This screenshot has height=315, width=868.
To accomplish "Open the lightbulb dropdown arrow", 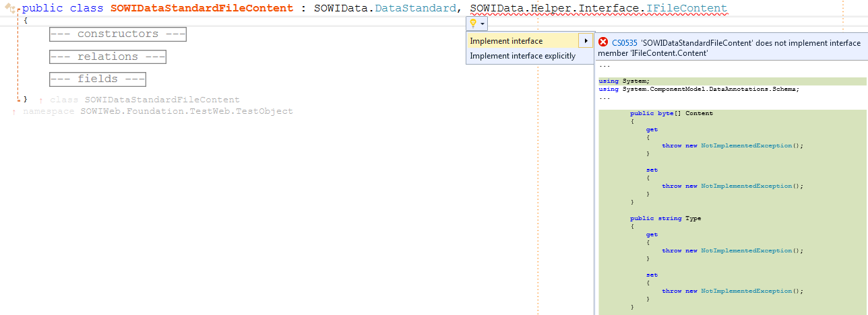I will (483, 24).
